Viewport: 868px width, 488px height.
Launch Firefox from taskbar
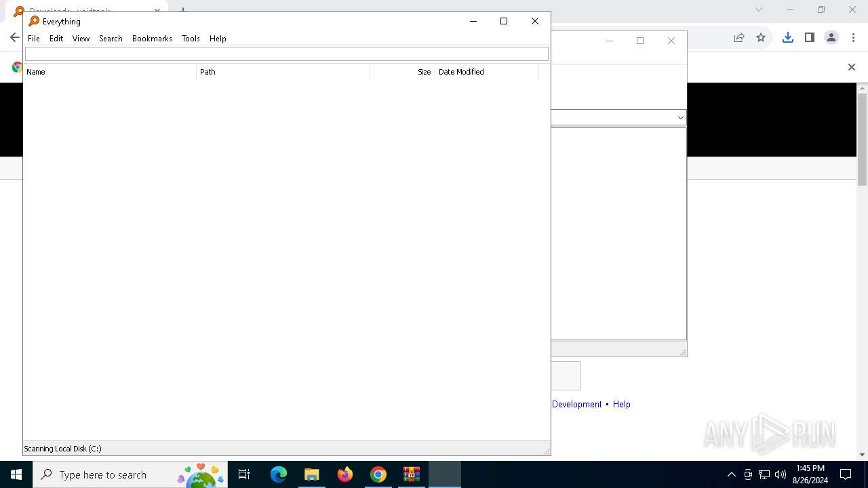click(x=345, y=474)
